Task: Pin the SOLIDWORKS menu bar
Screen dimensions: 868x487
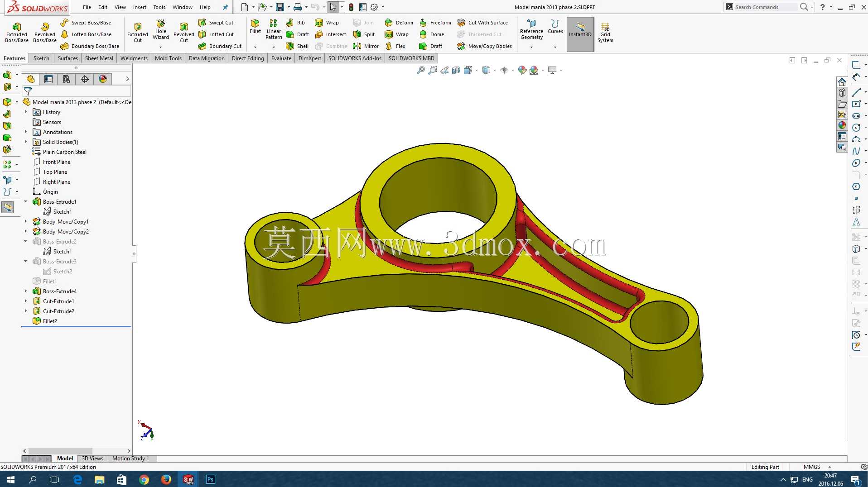Action: (225, 7)
